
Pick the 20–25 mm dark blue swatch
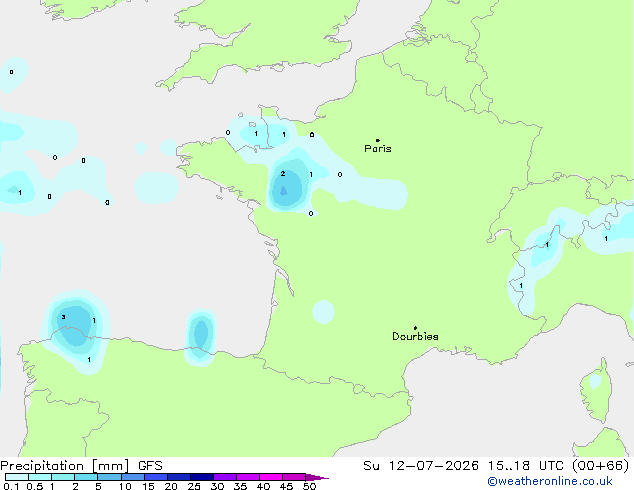click(179, 477)
